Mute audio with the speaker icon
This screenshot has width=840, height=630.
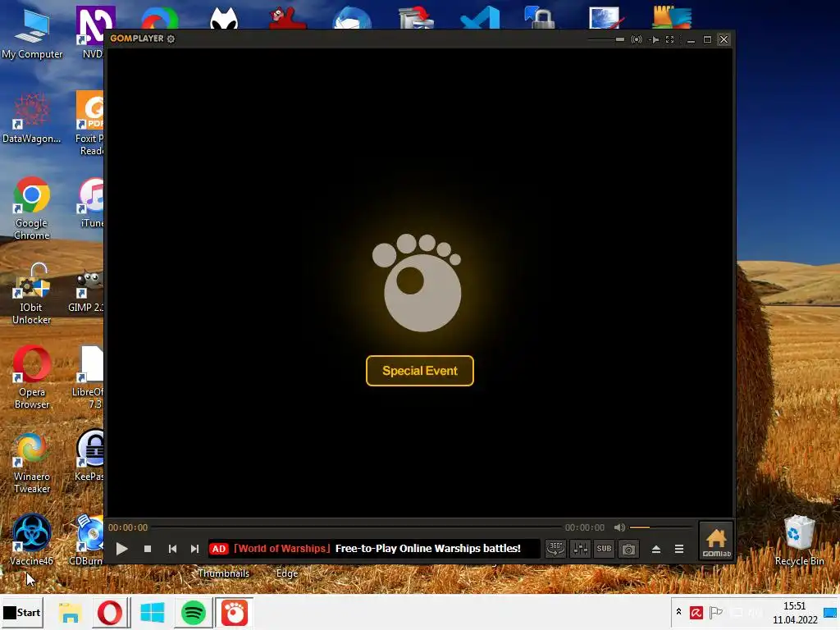pyautogui.click(x=619, y=527)
